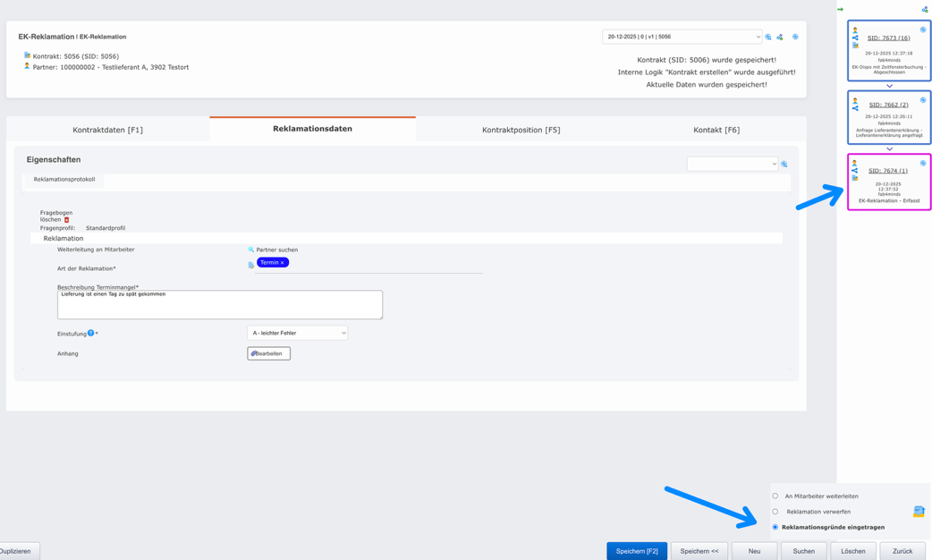Viewport: 932px width, 560px height.
Task: Open the SID: 7673 (16) link
Action: [888, 38]
